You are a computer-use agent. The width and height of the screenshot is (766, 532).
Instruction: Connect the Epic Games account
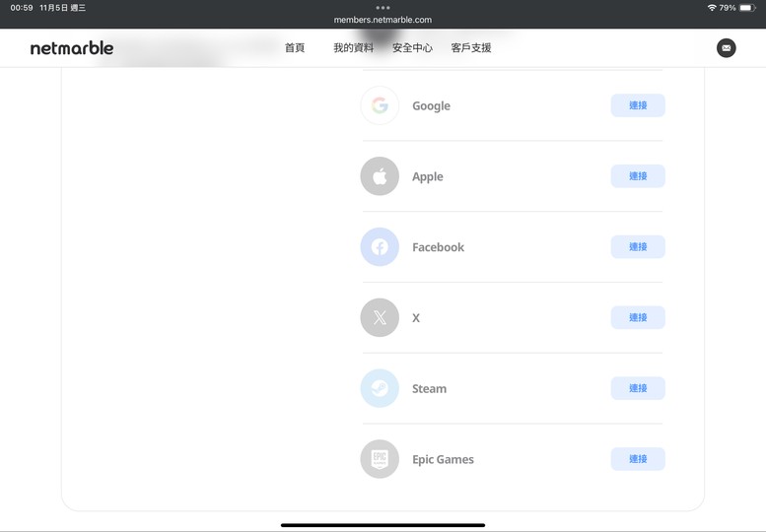(x=638, y=459)
